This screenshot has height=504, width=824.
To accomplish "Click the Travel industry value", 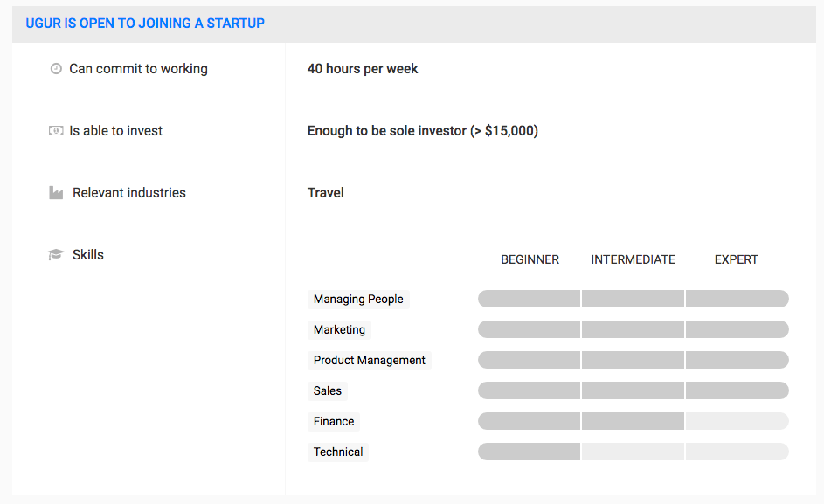I will [x=326, y=193].
